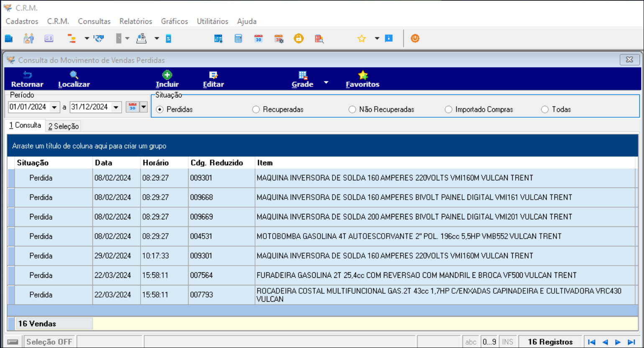Switch to the 2 Seleção tab

tap(63, 126)
